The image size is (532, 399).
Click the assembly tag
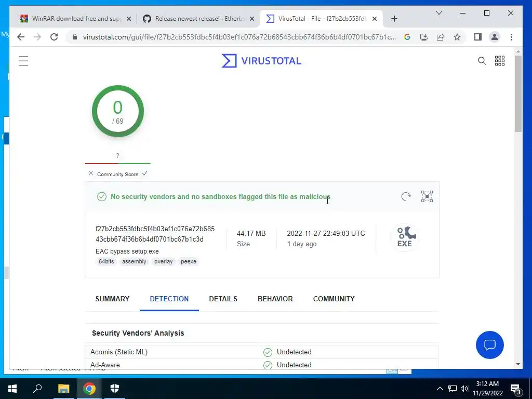point(134,262)
